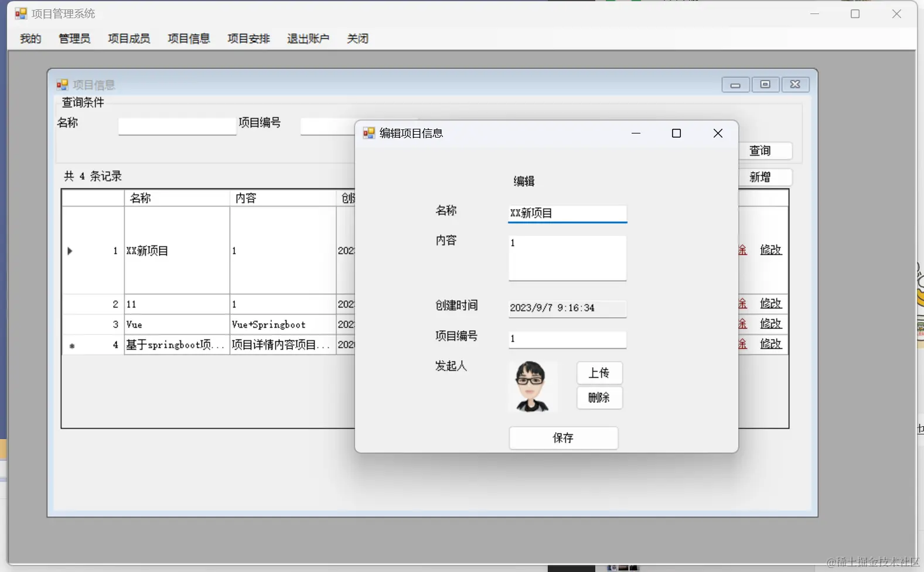Click the 项目信息 window title icon
924x572 pixels.
62,85
